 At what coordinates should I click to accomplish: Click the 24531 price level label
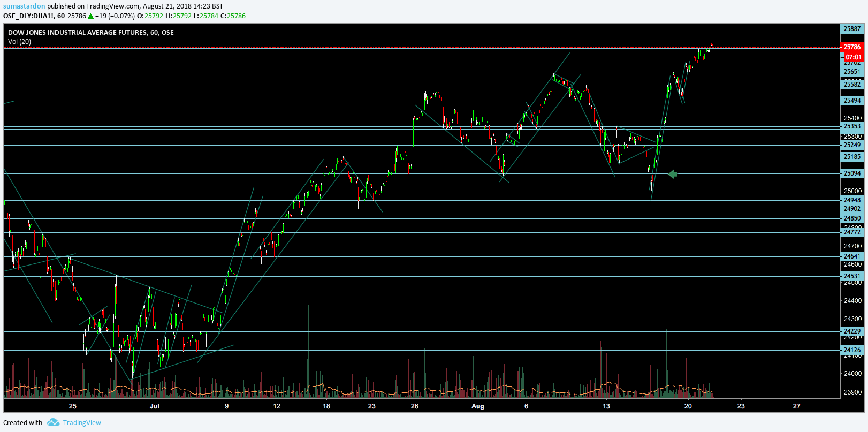[852, 276]
